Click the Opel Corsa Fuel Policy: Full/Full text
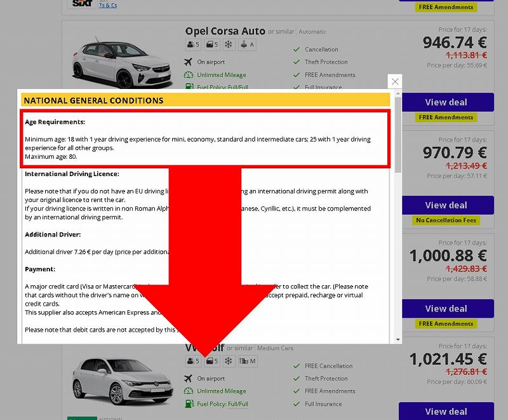The width and height of the screenshot is (508, 420). point(223,87)
